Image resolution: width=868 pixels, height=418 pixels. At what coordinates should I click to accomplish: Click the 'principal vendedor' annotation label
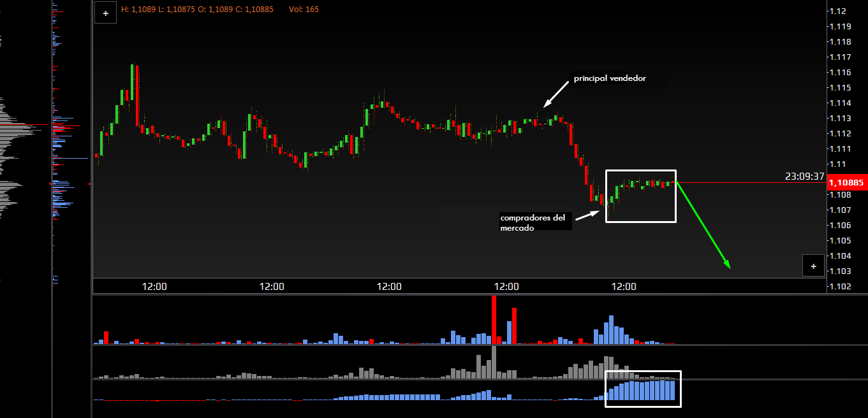click(x=610, y=78)
